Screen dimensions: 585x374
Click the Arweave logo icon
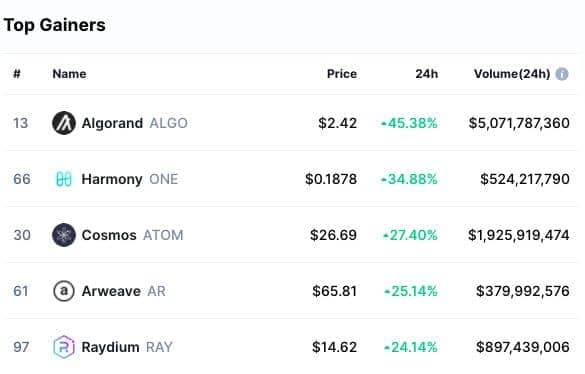click(64, 291)
